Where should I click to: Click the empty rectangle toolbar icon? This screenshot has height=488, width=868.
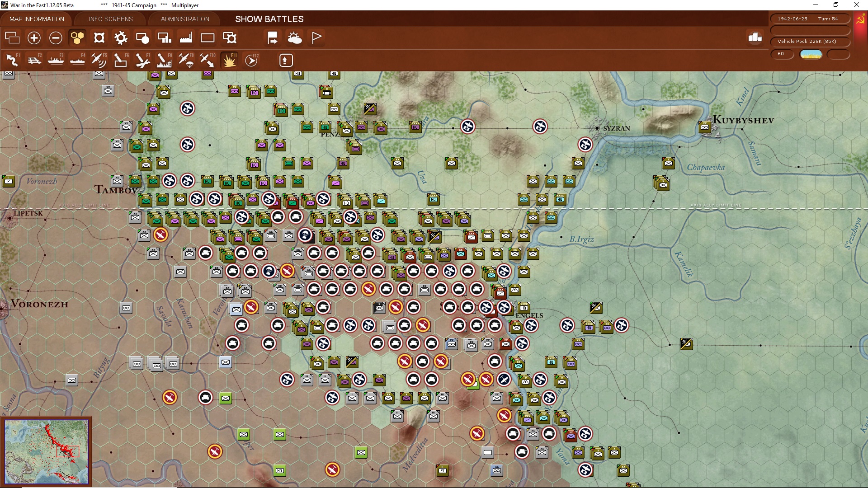point(208,38)
